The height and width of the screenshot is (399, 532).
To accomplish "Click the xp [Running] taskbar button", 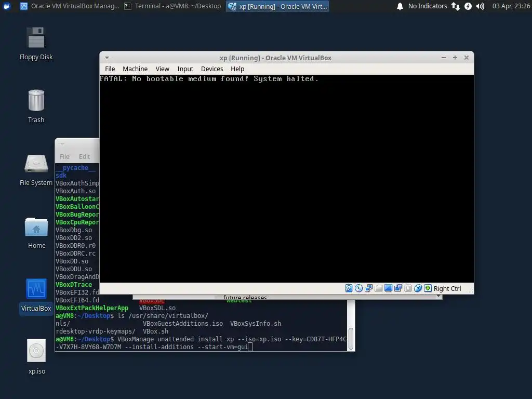I will (277, 6).
